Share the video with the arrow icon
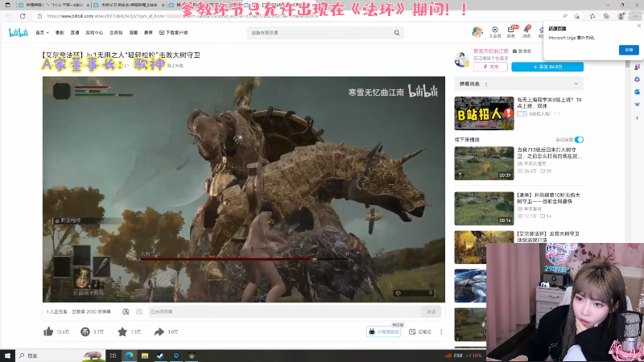This screenshot has height=362, width=644. click(159, 331)
